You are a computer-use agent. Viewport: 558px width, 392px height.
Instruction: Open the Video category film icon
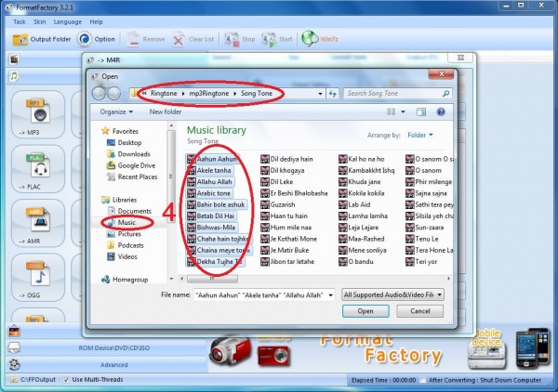[14, 59]
